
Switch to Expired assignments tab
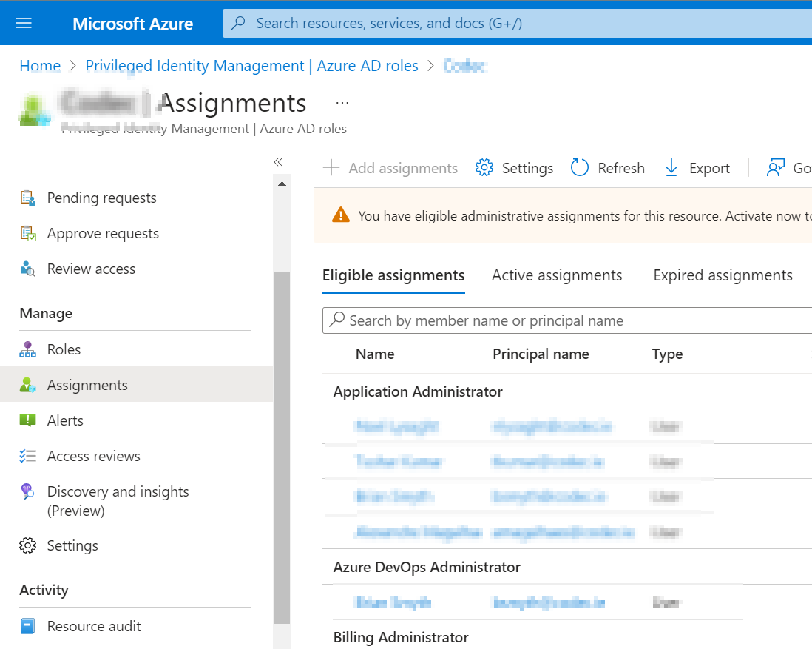pyautogui.click(x=723, y=275)
